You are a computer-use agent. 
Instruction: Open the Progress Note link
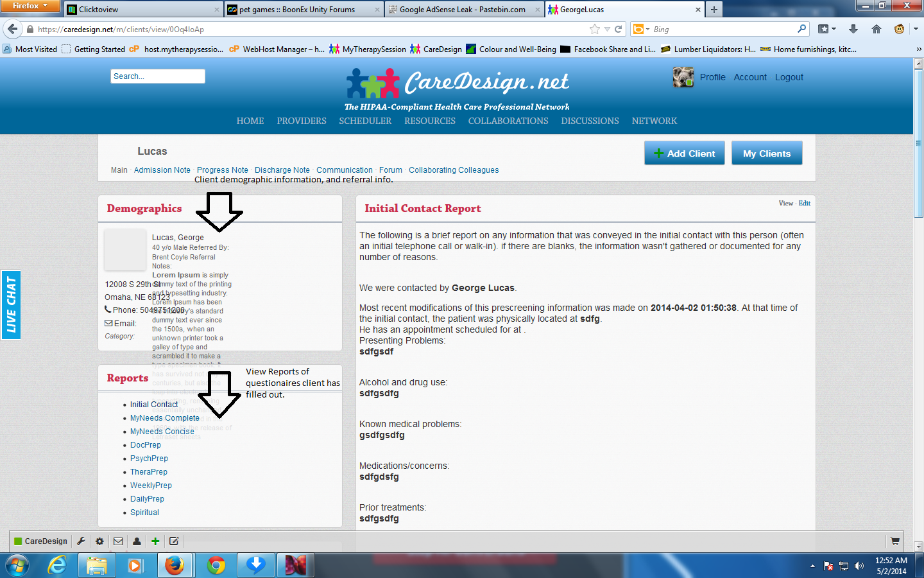tap(223, 170)
